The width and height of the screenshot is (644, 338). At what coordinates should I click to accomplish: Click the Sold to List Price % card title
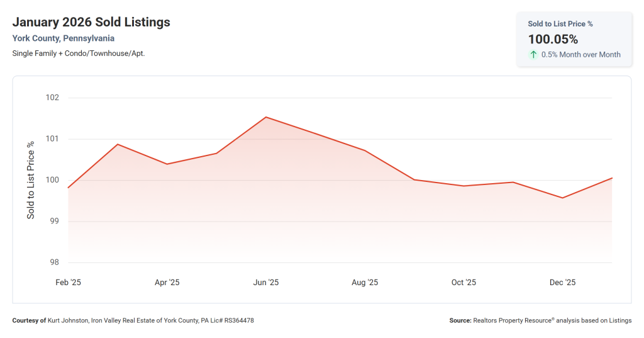(x=560, y=24)
